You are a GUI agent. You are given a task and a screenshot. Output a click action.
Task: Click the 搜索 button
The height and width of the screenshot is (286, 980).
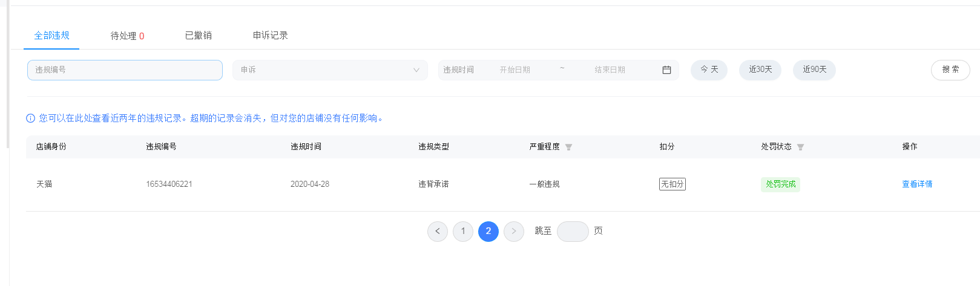click(950, 70)
